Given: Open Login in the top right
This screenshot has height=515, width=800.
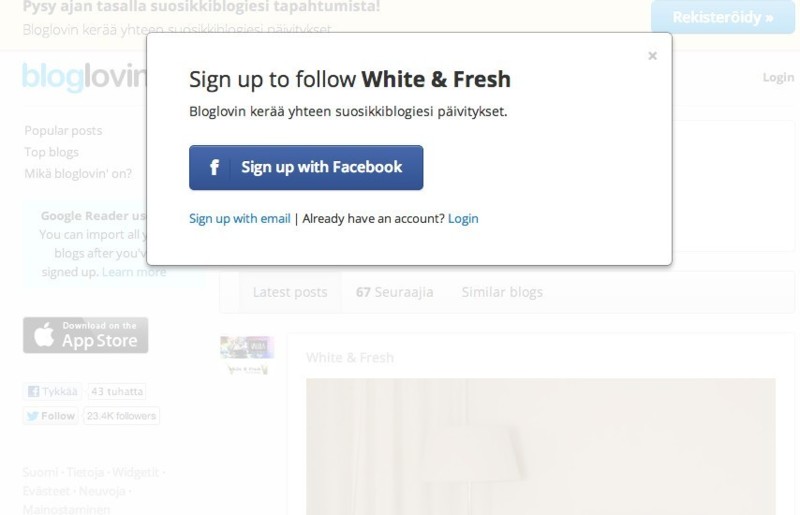Looking at the screenshot, I should (x=778, y=77).
